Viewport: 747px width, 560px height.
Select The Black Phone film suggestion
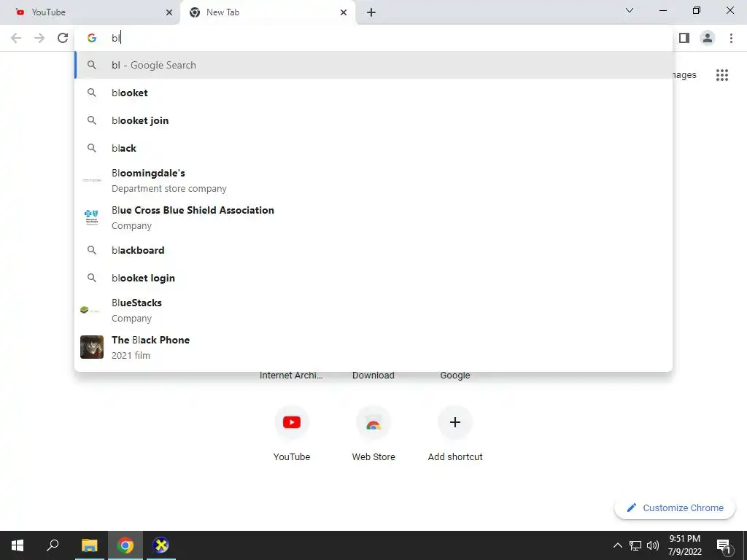[x=373, y=347]
